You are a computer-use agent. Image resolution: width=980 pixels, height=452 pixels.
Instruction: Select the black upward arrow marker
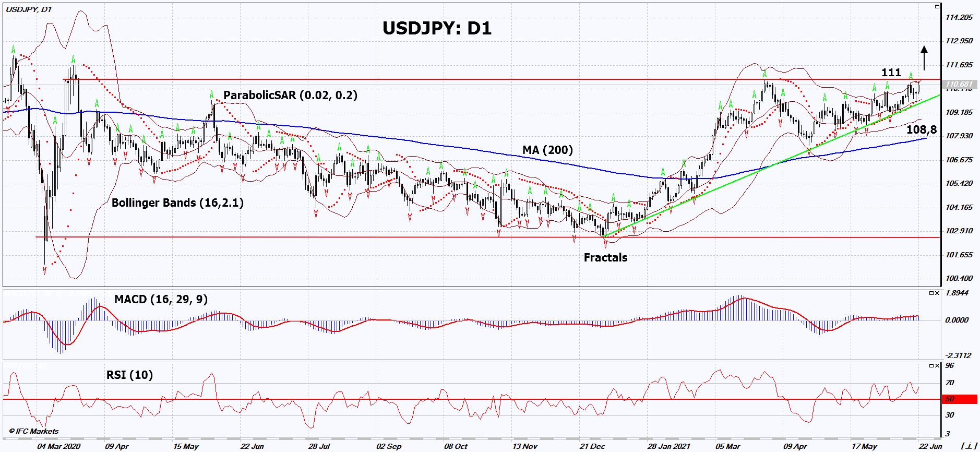(x=924, y=57)
